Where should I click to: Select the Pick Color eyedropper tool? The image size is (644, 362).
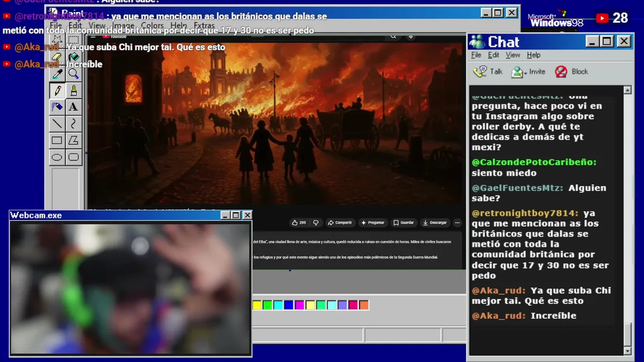pos(57,74)
